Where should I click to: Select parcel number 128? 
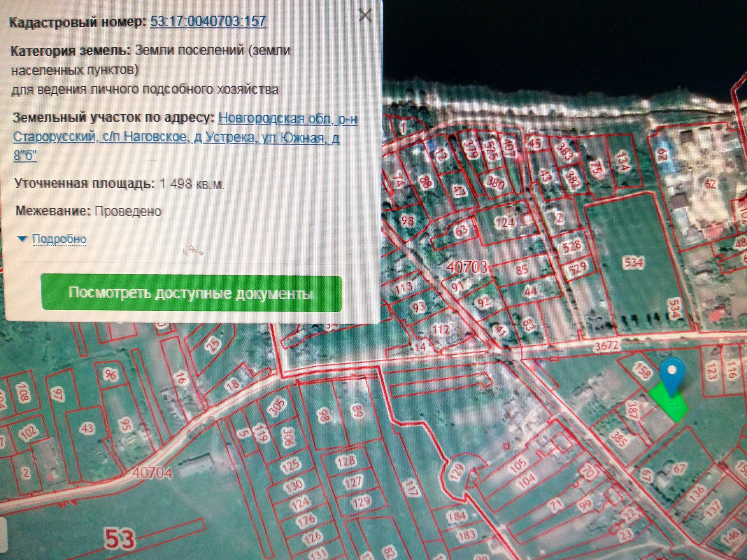[345, 461]
